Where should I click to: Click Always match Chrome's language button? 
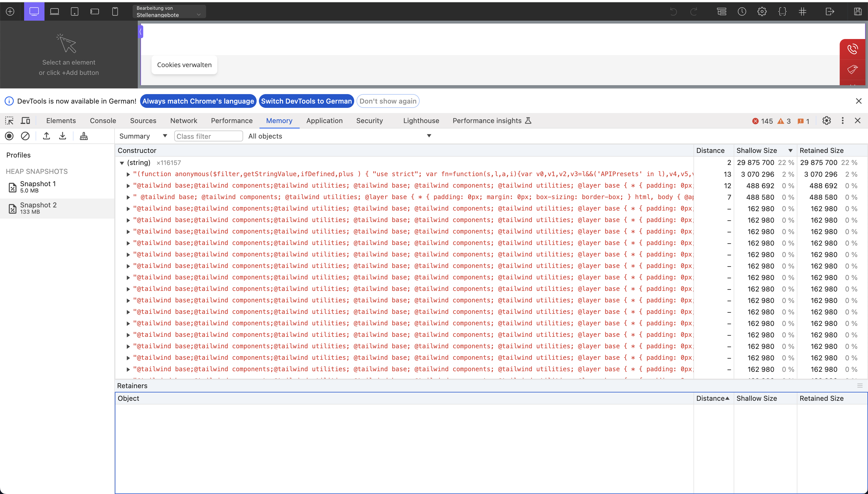[x=198, y=101]
